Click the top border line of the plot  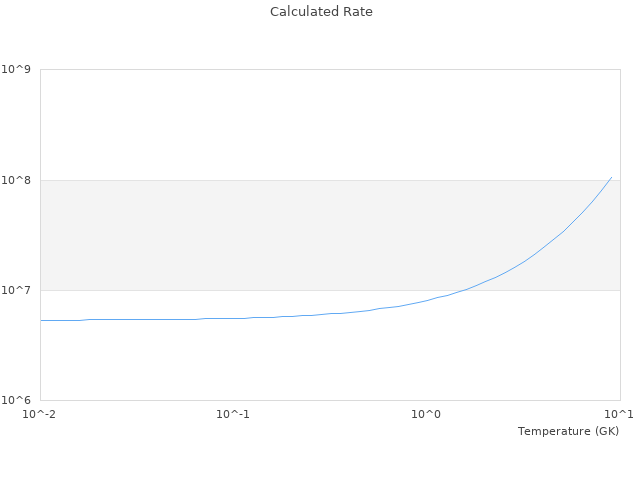[x=330, y=70]
